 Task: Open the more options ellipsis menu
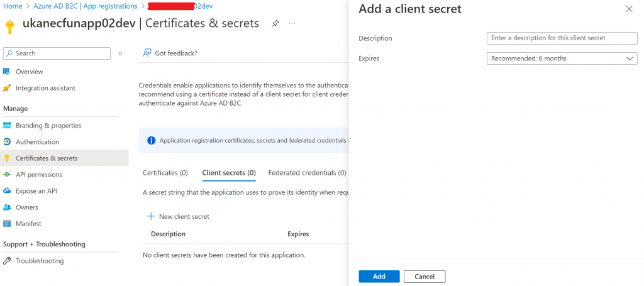coord(292,23)
